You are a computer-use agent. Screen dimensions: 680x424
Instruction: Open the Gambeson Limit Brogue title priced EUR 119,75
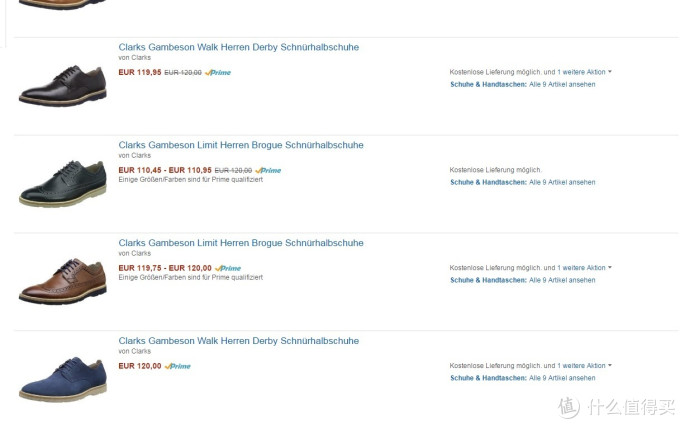click(241, 243)
